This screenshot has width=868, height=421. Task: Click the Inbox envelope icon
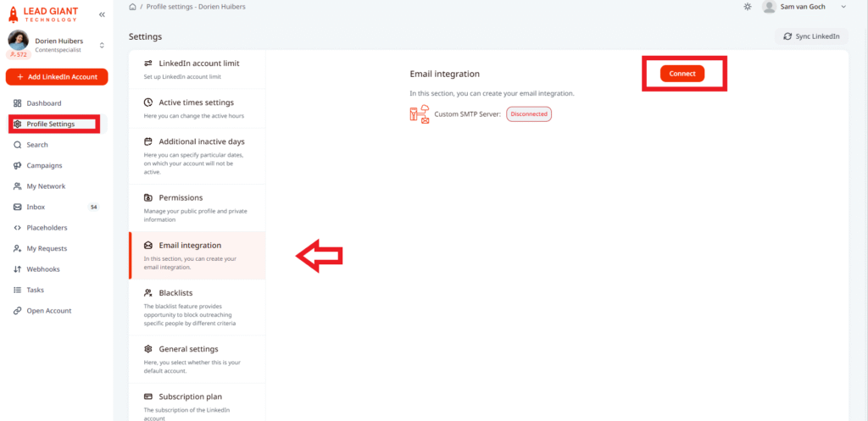point(18,207)
